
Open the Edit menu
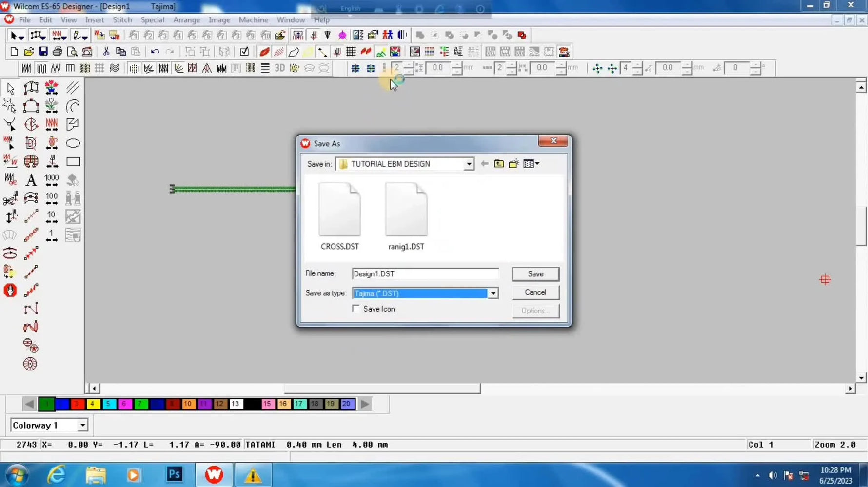[x=45, y=20]
